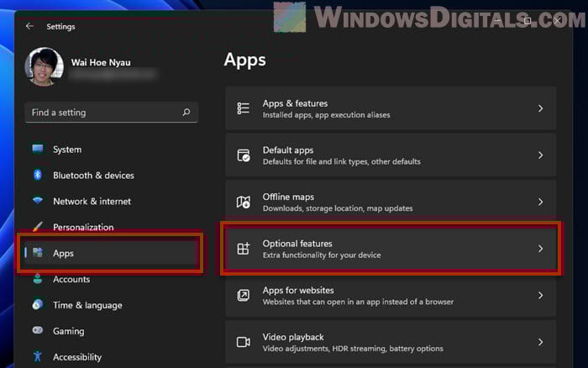Open Offline maps title

click(x=288, y=197)
